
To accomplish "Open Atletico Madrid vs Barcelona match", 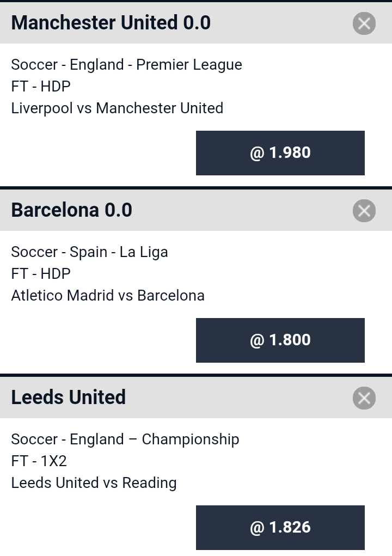I will [x=108, y=295].
